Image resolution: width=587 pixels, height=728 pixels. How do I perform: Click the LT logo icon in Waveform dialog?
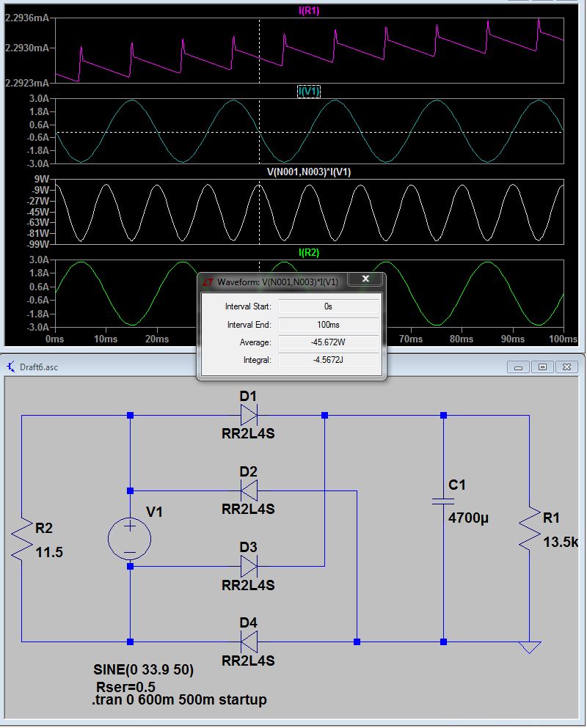pos(208,282)
